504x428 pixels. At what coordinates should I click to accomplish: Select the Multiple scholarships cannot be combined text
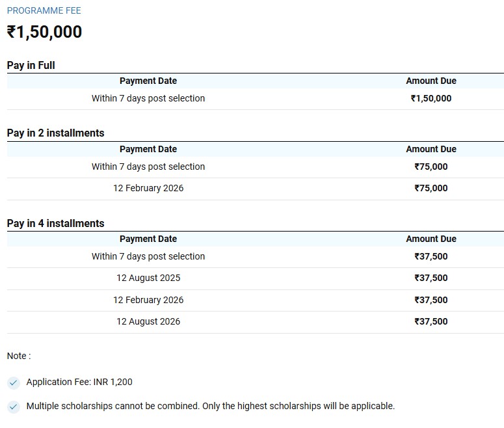pyautogui.click(x=210, y=406)
